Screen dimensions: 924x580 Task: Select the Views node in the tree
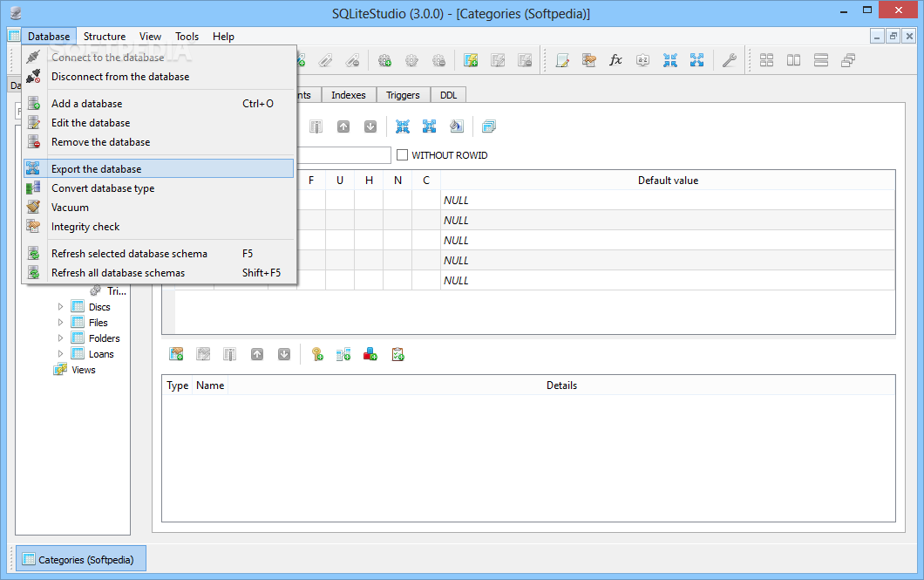click(83, 370)
